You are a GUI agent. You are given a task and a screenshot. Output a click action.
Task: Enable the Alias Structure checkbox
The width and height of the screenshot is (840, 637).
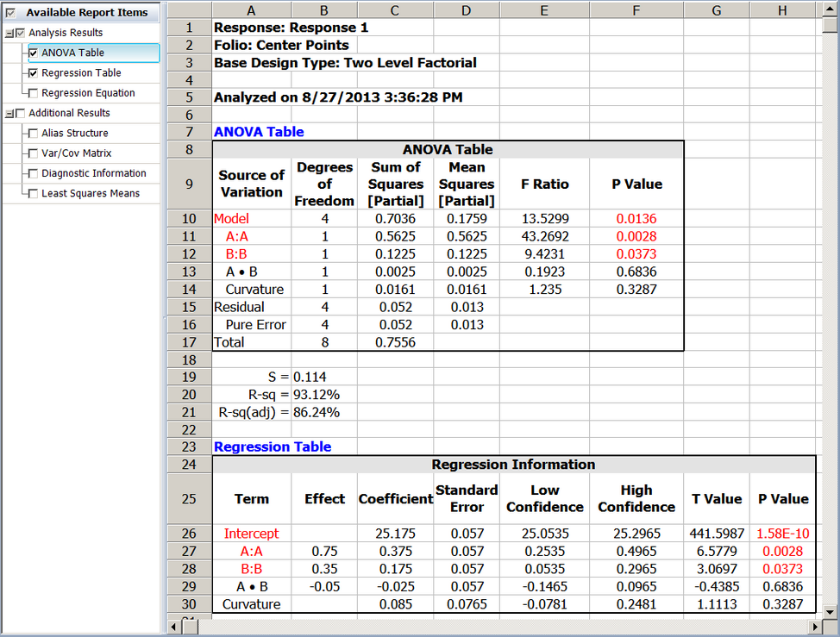[34, 134]
